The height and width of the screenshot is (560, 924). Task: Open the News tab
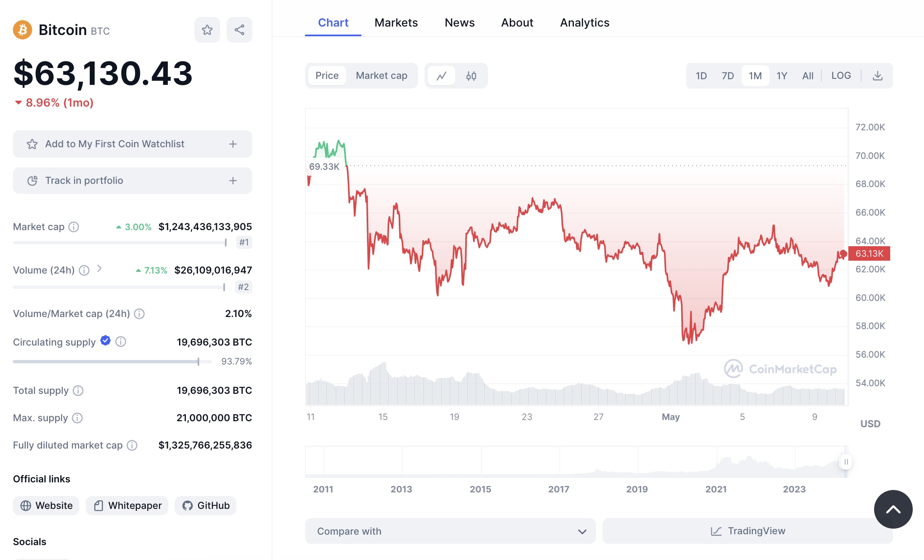point(460,23)
